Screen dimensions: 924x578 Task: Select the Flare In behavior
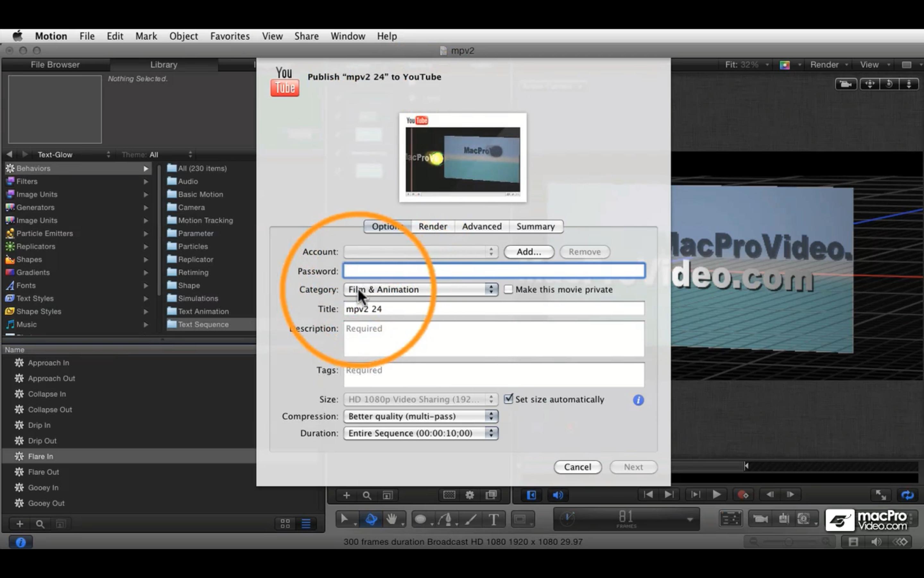click(x=129, y=456)
